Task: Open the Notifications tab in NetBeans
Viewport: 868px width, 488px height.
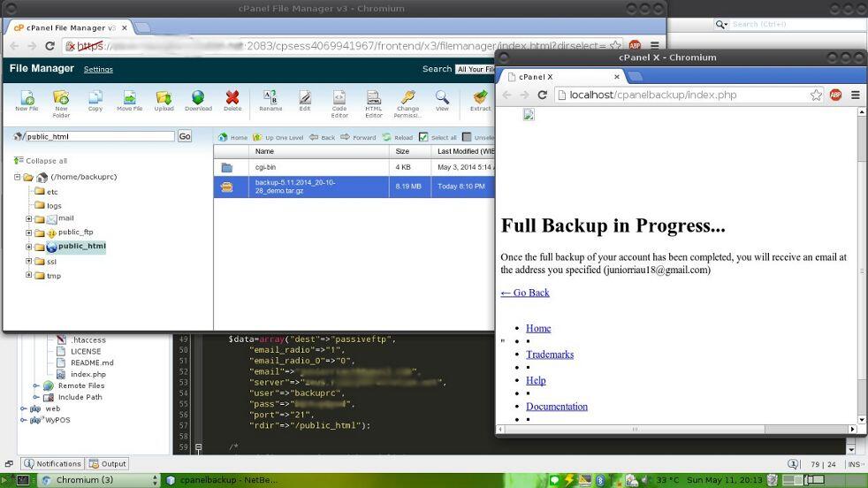Action: coord(53,463)
